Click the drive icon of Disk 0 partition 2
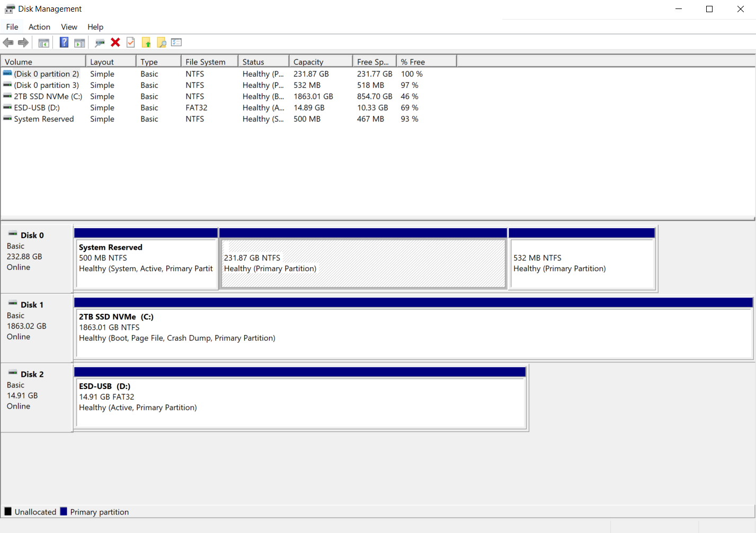 point(7,74)
